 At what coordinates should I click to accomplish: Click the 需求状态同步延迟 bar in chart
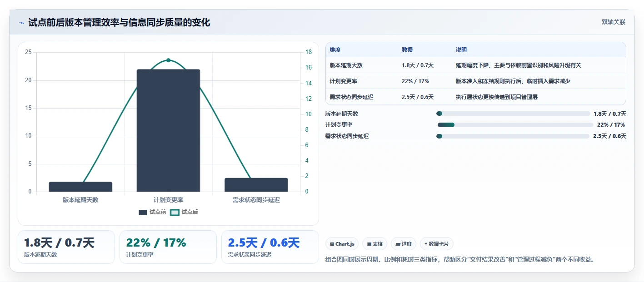(256, 185)
